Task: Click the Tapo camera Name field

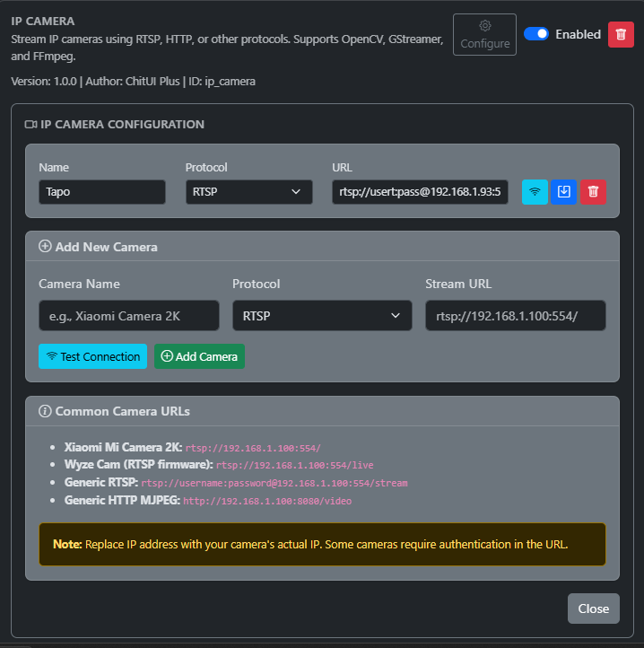Action: coord(102,192)
